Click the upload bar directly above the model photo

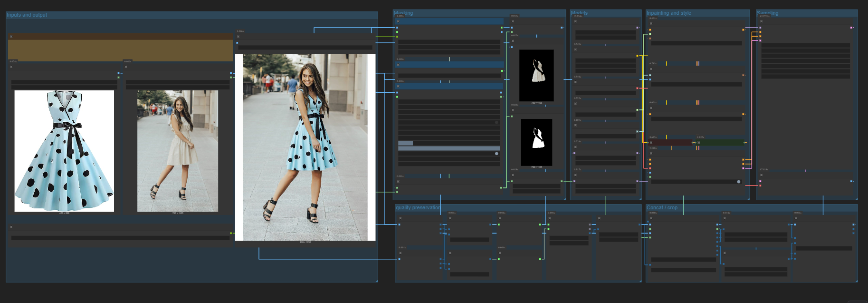click(x=178, y=88)
